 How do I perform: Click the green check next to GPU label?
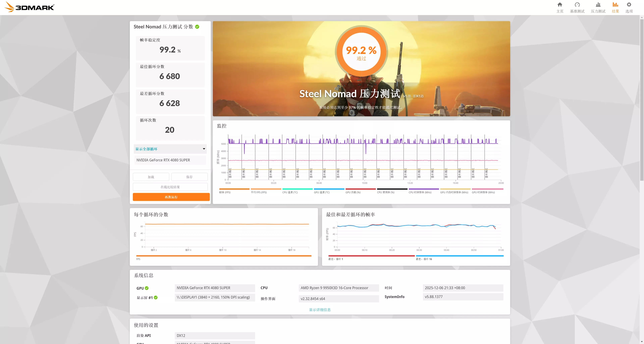pyautogui.click(x=147, y=288)
